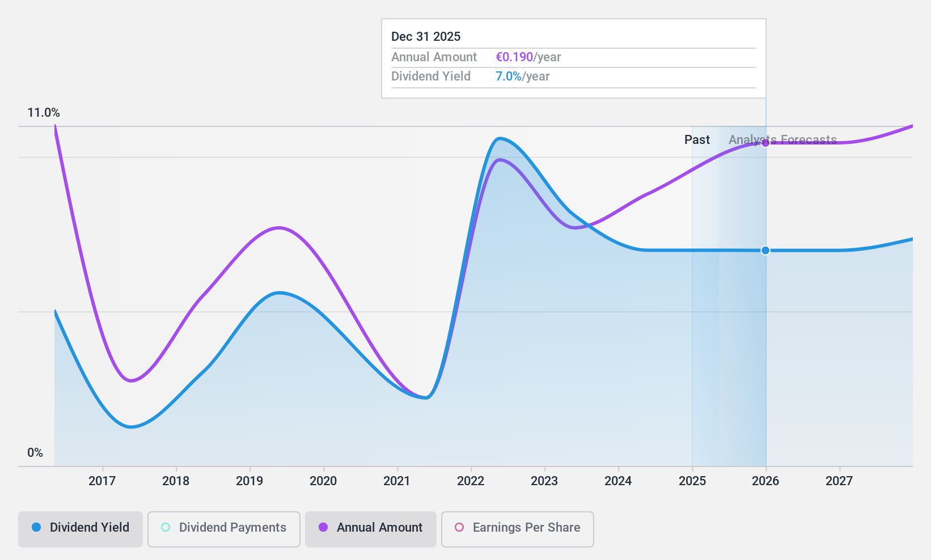Select the 2026 x-axis label
The image size is (931, 560).
pyautogui.click(x=765, y=481)
